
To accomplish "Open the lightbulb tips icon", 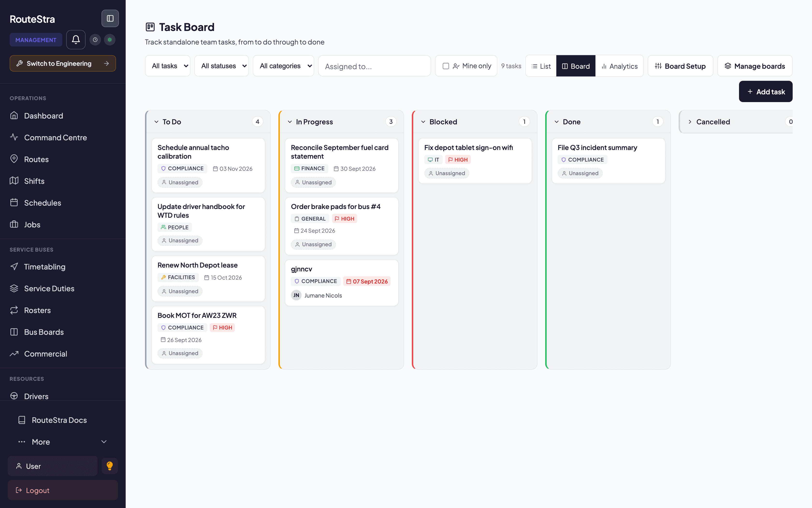I will click(110, 466).
